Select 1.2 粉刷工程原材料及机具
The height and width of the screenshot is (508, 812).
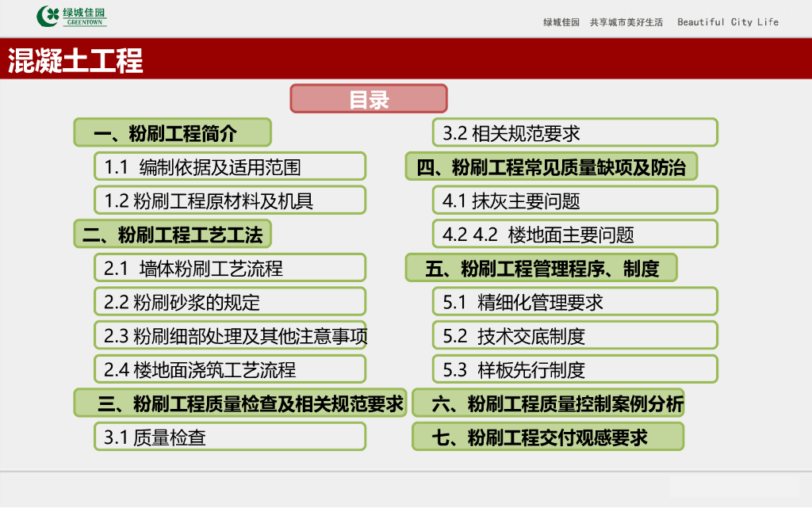click(x=230, y=201)
